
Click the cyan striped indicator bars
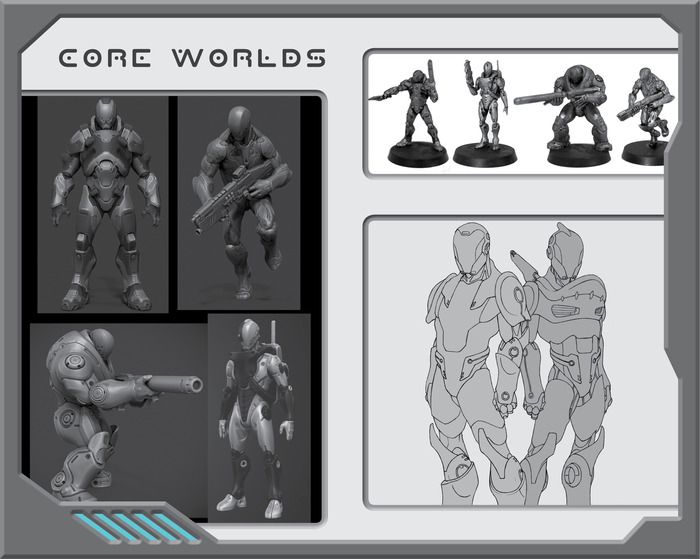coord(138,527)
